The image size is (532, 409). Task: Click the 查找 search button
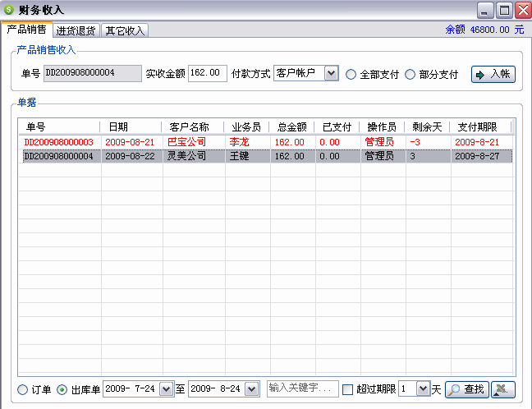pyautogui.click(x=467, y=389)
